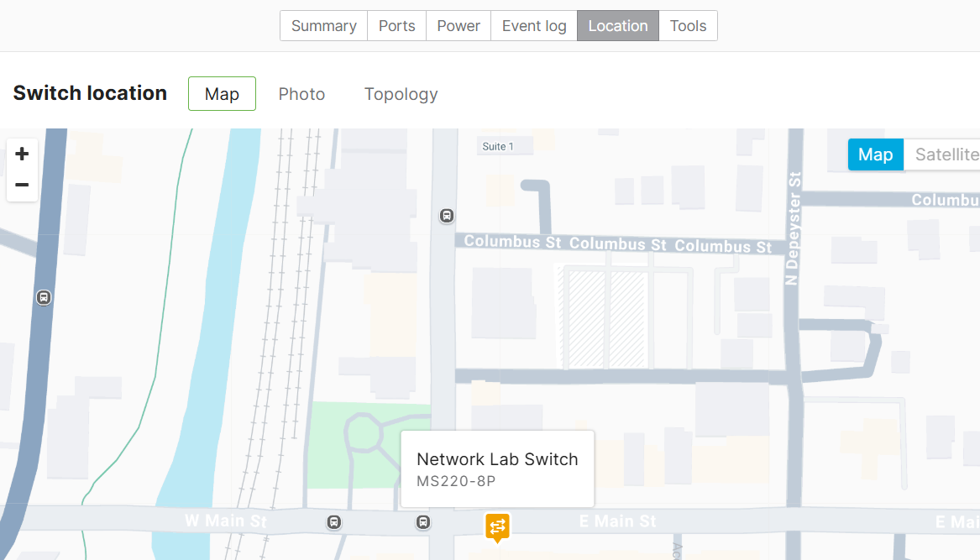Click the Switch location heading
The width and height of the screenshot is (980, 560).
pyautogui.click(x=90, y=93)
